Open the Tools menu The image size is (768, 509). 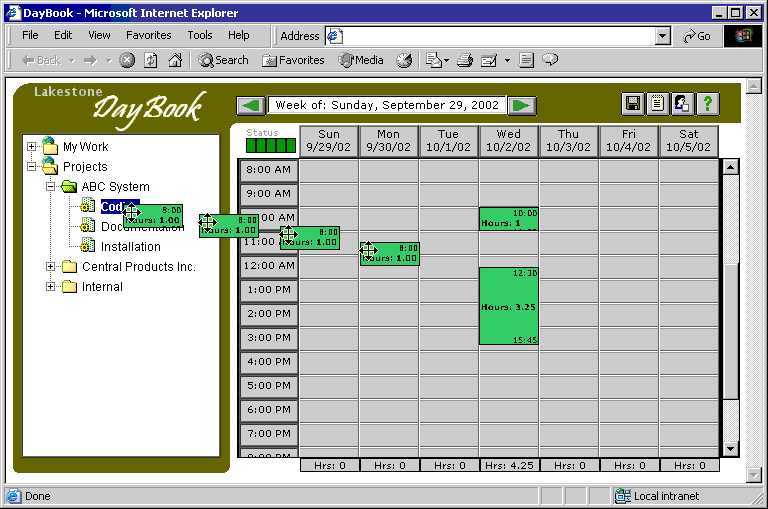click(200, 35)
